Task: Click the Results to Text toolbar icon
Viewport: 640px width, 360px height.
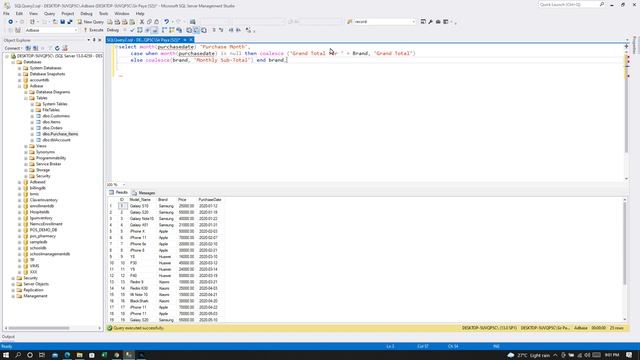Action: 189,30
